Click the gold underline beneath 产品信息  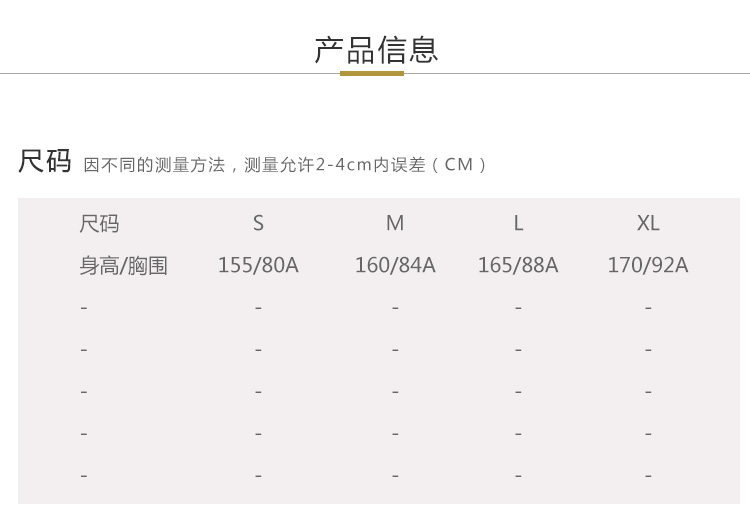pyautogui.click(x=372, y=73)
